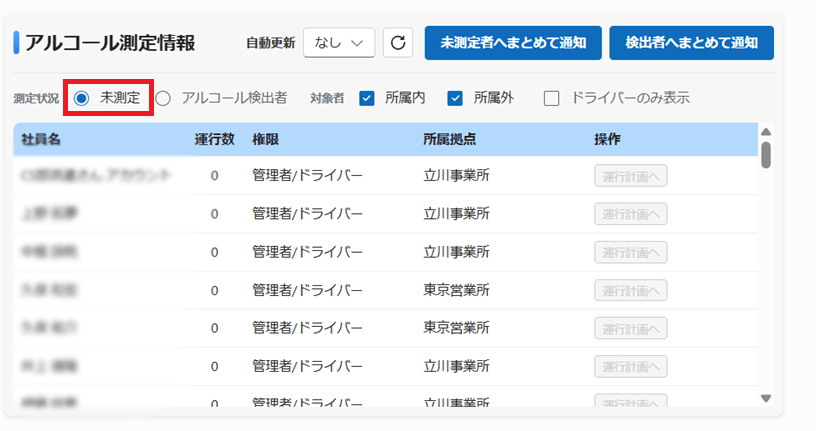Click 未測定者へまとめて通知 button
This screenshot has height=431, width=816.
coord(513,43)
